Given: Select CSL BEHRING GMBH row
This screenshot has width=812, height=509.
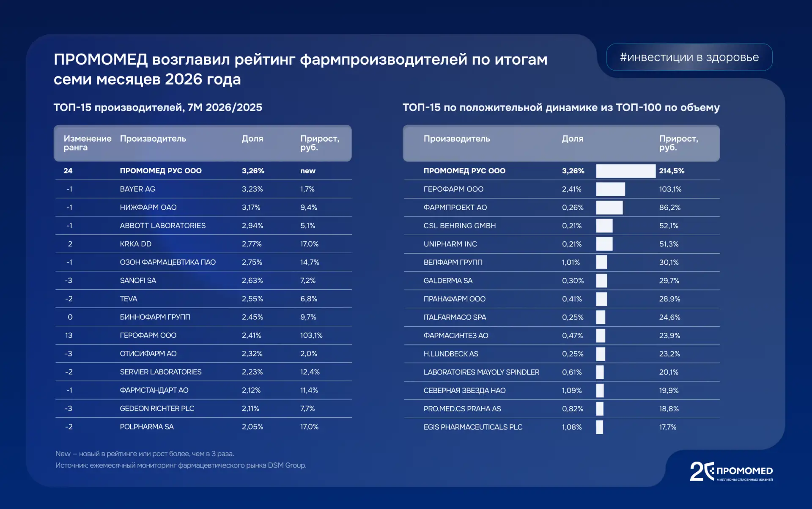Looking at the screenshot, I should coord(460,226).
